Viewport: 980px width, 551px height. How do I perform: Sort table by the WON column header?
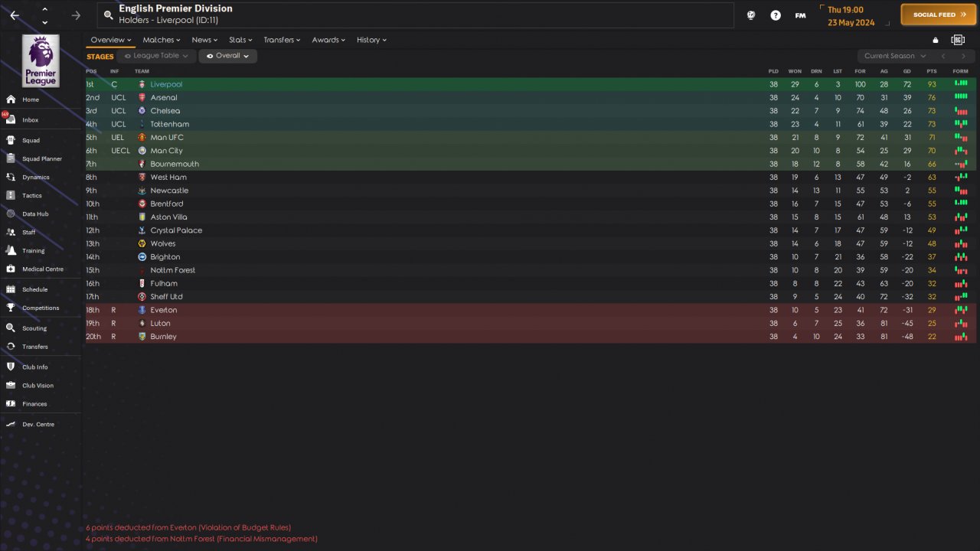tap(795, 71)
